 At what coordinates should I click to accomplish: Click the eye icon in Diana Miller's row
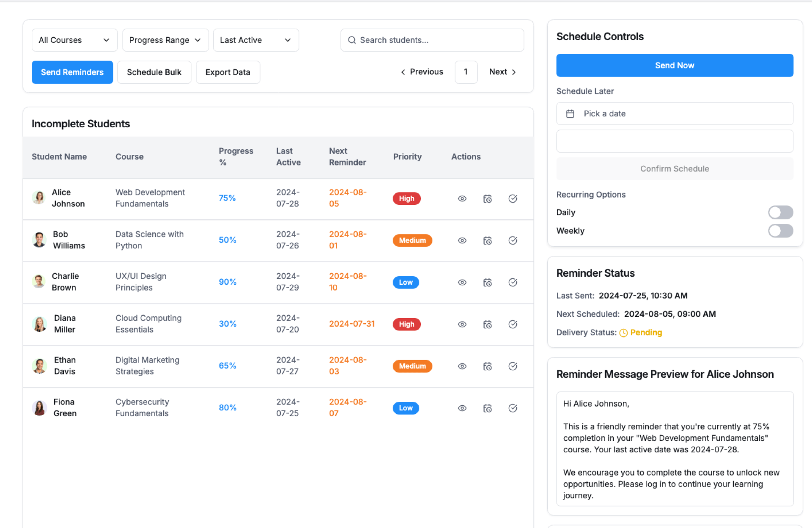(x=462, y=324)
